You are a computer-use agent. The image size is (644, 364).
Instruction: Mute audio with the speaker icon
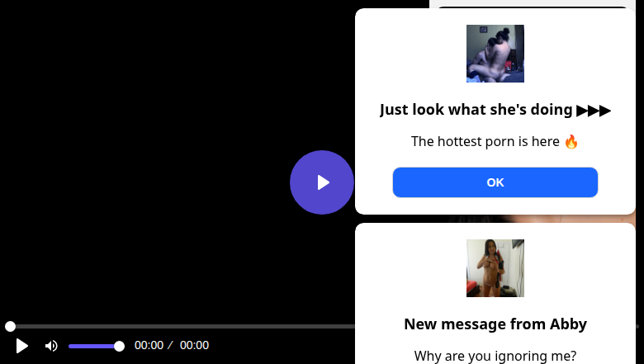[51, 346]
